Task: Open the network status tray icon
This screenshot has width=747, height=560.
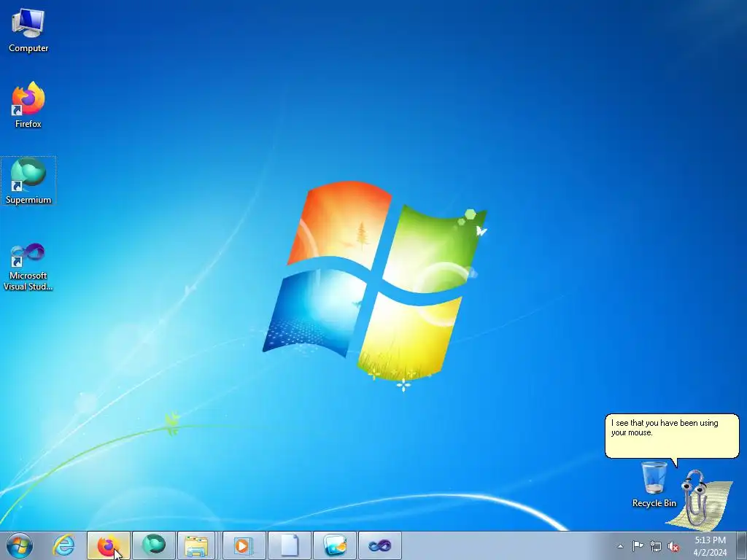Action: pos(656,546)
